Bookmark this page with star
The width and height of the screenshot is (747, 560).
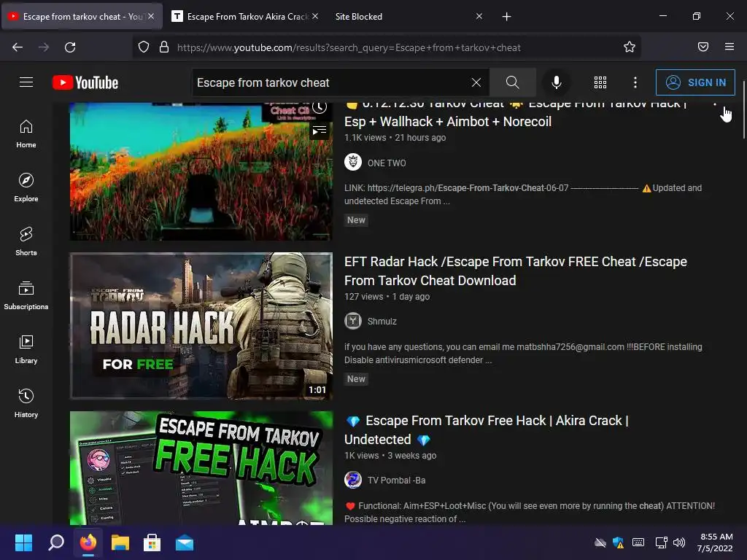[x=630, y=47]
